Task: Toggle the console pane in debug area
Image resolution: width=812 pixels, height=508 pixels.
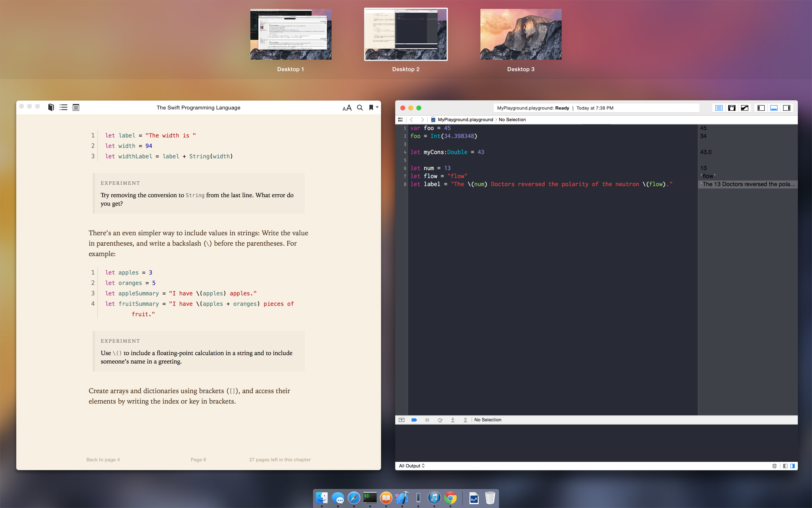Action: point(793,466)
